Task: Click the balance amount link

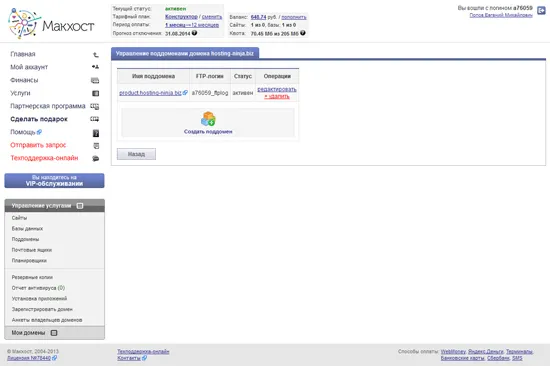Action: pos(259,17)
